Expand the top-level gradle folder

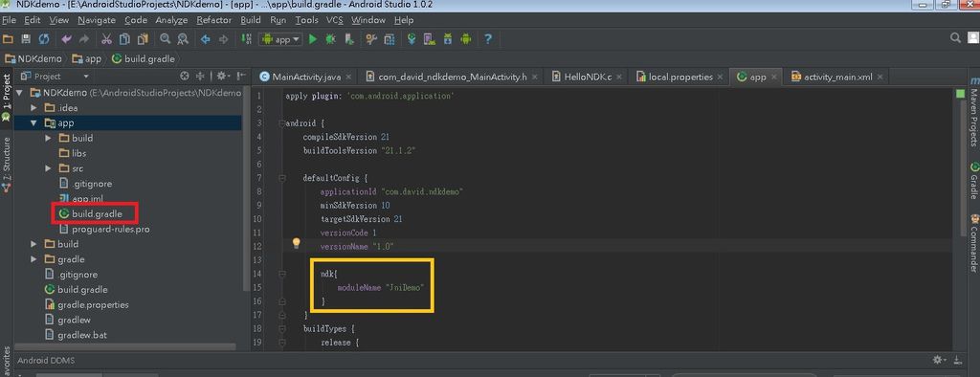click(x=33, y=259)
